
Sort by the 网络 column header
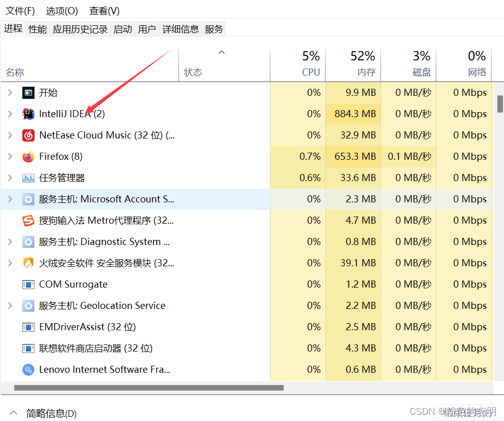(463, 65)
